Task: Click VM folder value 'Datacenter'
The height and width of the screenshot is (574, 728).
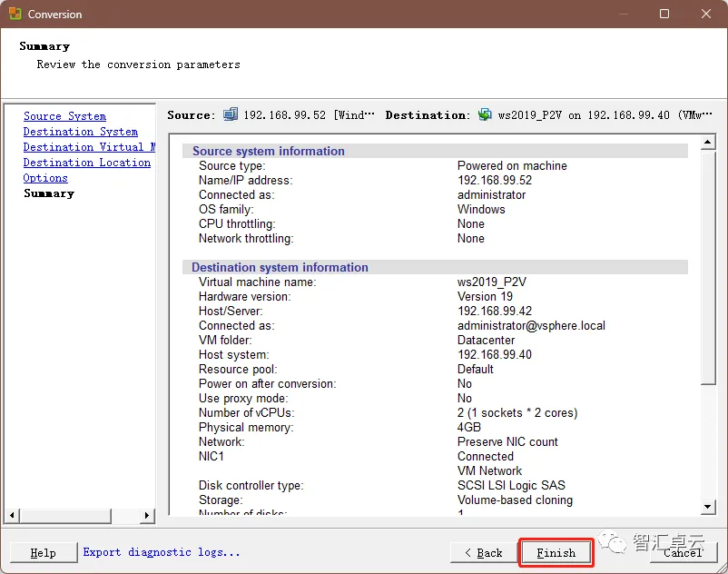Action: tap(486, 340)
